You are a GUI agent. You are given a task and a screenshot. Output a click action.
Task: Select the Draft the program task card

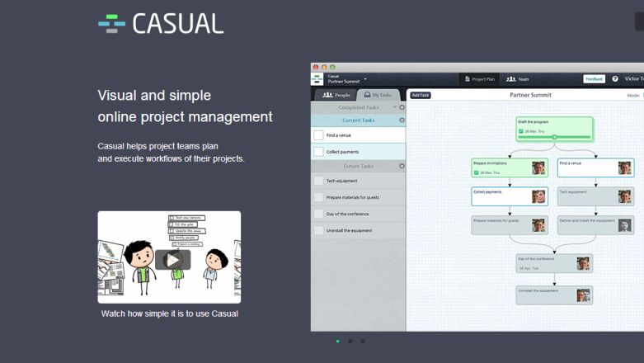coord(554,129)
